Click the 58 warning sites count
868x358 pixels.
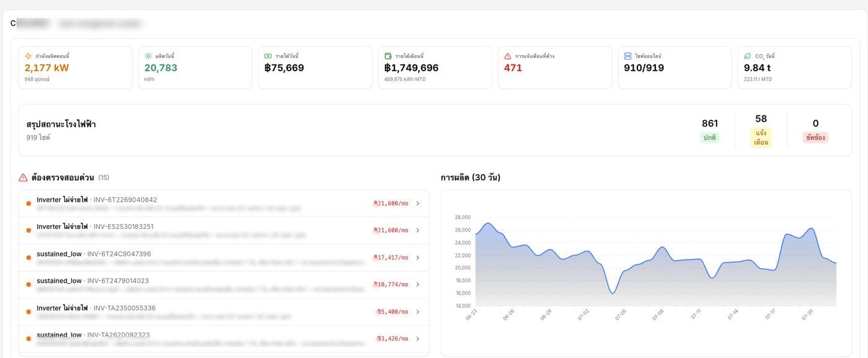pos(761,119)
